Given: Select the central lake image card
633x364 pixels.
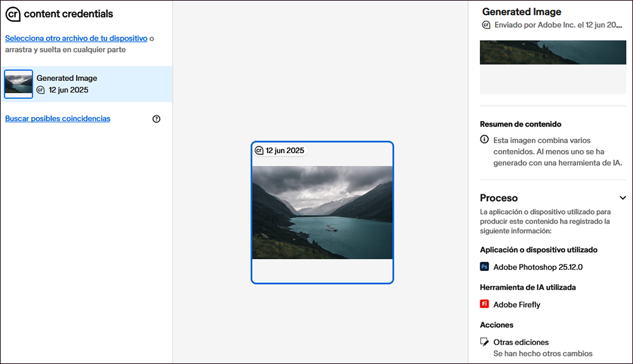Looking at the screenshot, I should click(x=322, y=213).
